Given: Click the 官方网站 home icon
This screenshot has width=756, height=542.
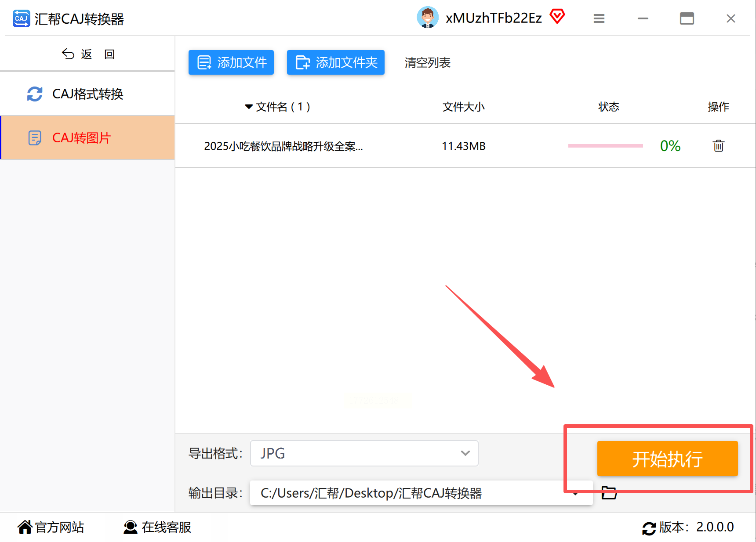Looking at the screenshot, I should pyautogui.click(x=25, y=527).
